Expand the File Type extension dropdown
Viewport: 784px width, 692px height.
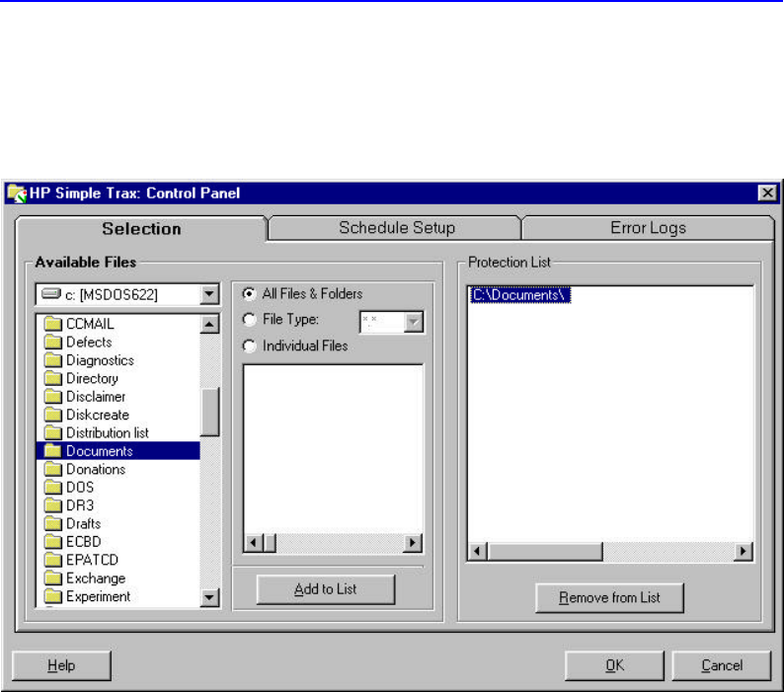414,321
